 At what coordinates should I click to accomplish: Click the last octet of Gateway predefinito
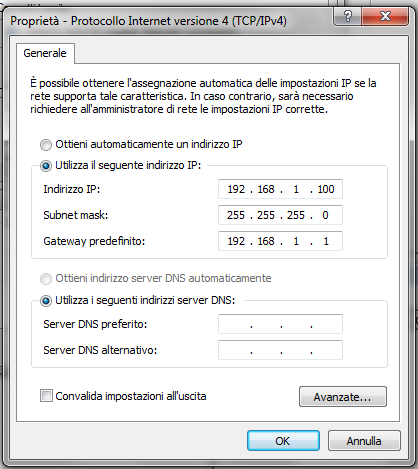pyautogui.click(x=326, y=241)
